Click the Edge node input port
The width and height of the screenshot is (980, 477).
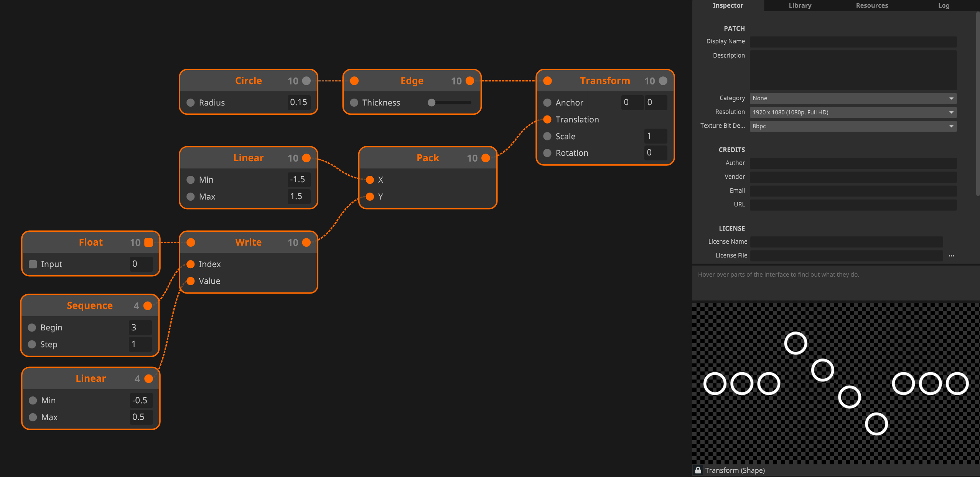(x=354, y=81)
